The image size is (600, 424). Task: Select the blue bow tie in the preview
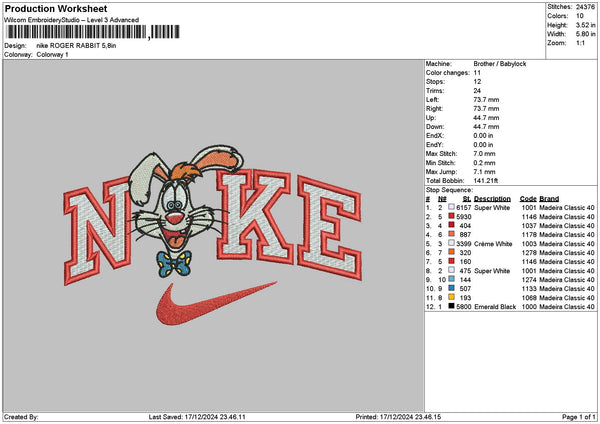(x=174, y=264)
